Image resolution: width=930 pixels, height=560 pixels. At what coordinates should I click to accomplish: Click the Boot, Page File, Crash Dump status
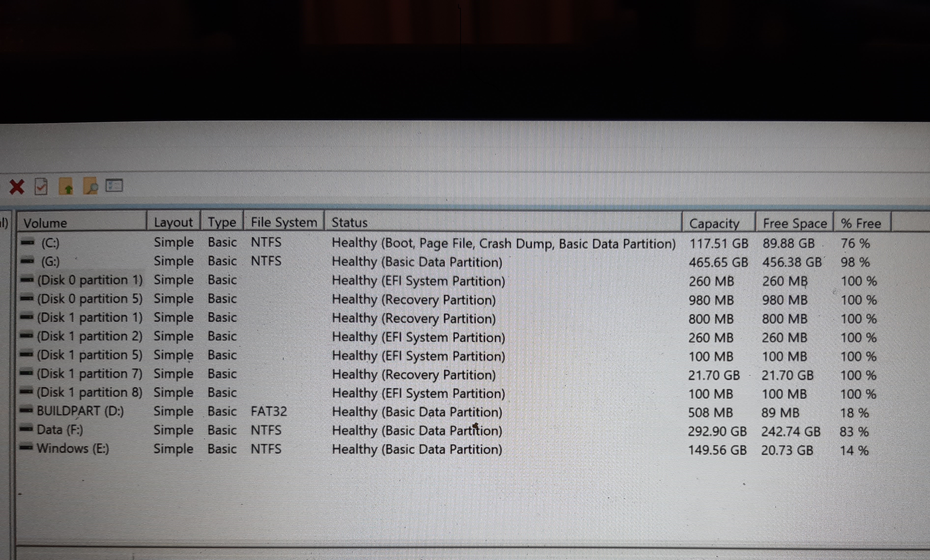coord(504,244)
